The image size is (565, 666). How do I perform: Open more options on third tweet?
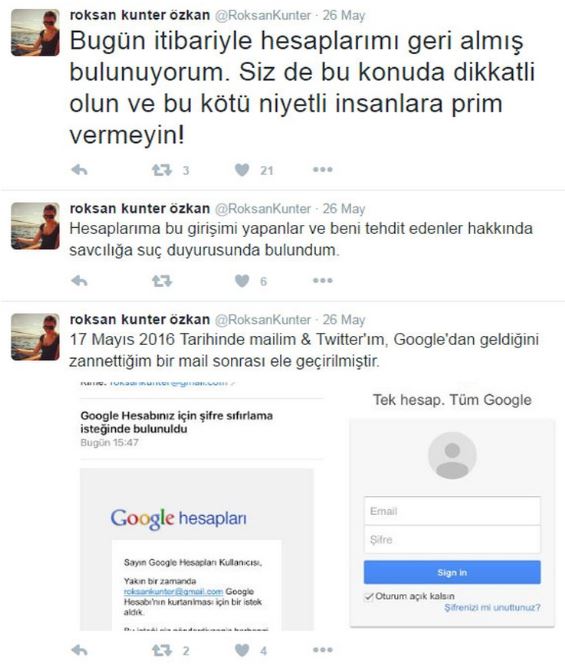[322, 649]
